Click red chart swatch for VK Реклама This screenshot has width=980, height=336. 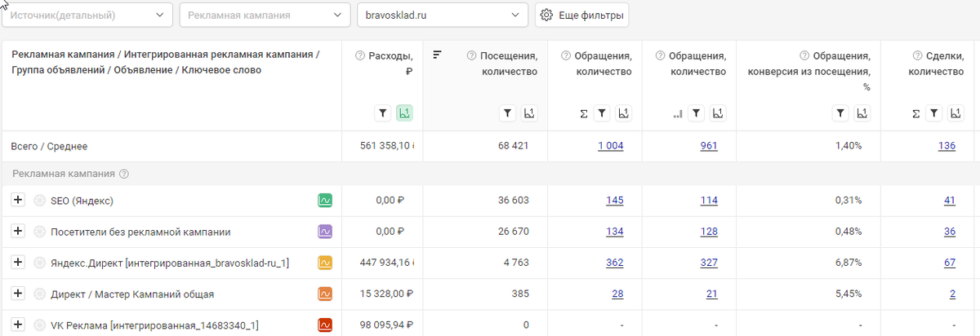[x=325, y=325]
